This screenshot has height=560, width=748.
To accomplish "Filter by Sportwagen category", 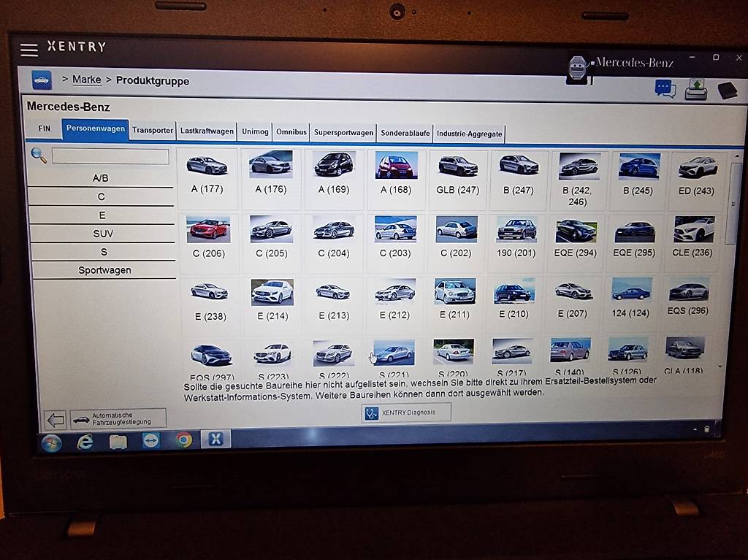I will [104, 270].
